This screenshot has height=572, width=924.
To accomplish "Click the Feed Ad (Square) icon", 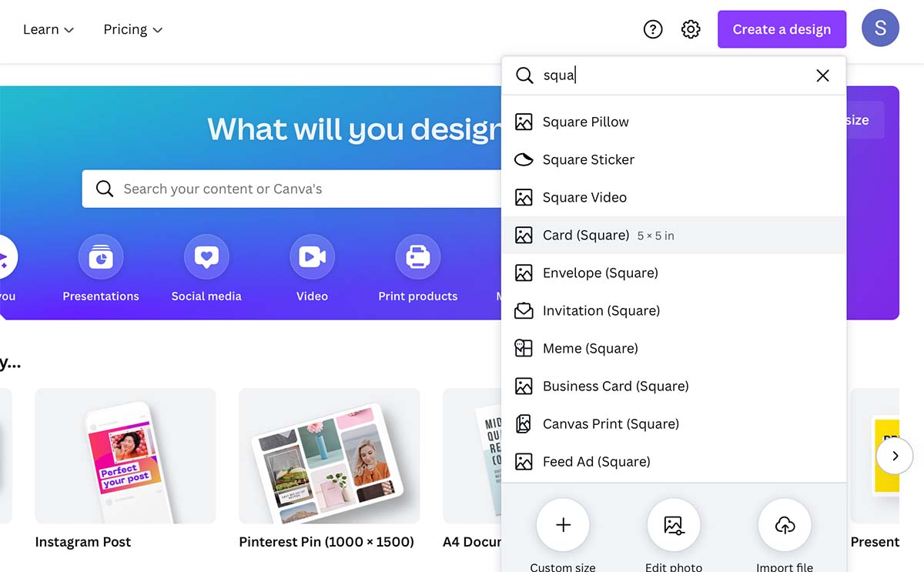I will click(x=524, y=461).
